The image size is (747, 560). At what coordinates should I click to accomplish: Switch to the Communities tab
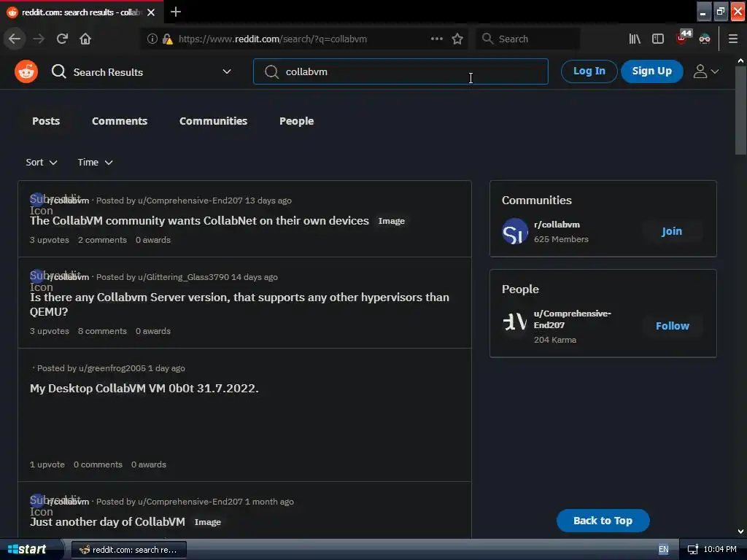(x=214, y=121)
